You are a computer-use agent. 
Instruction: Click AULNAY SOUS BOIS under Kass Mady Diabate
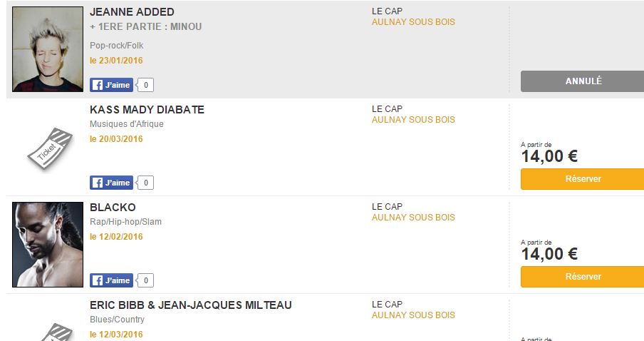point(413,120)
